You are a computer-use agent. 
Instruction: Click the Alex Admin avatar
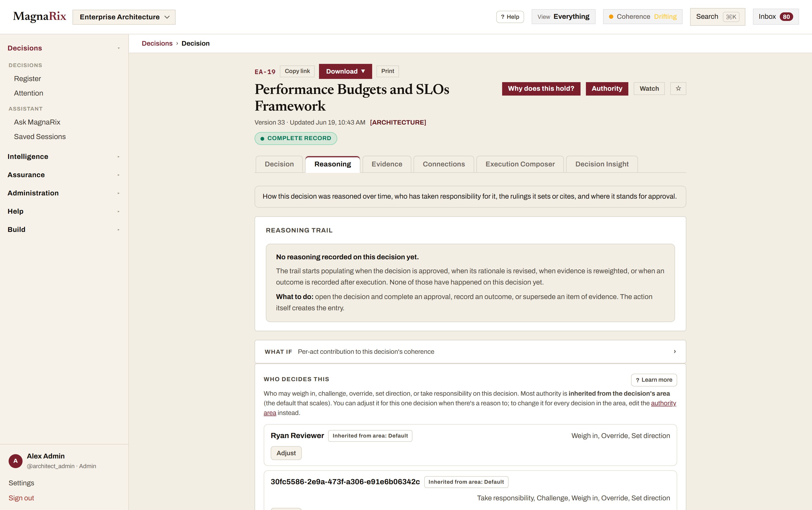tap(16, 461)
